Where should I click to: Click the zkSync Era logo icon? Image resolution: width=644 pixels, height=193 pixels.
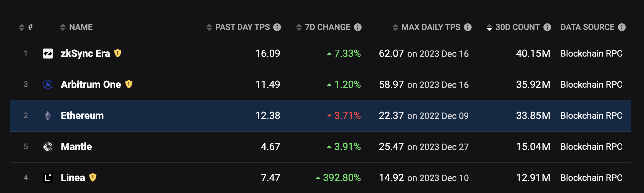(48, 54)
